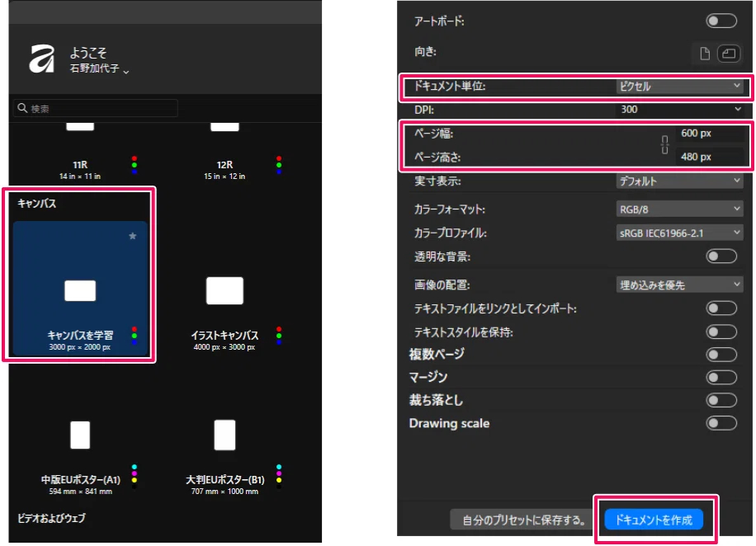Image resolution: width=756 pixels, height=546 pixels.
Task: Select the 12R preset
Action: (224, 151)
